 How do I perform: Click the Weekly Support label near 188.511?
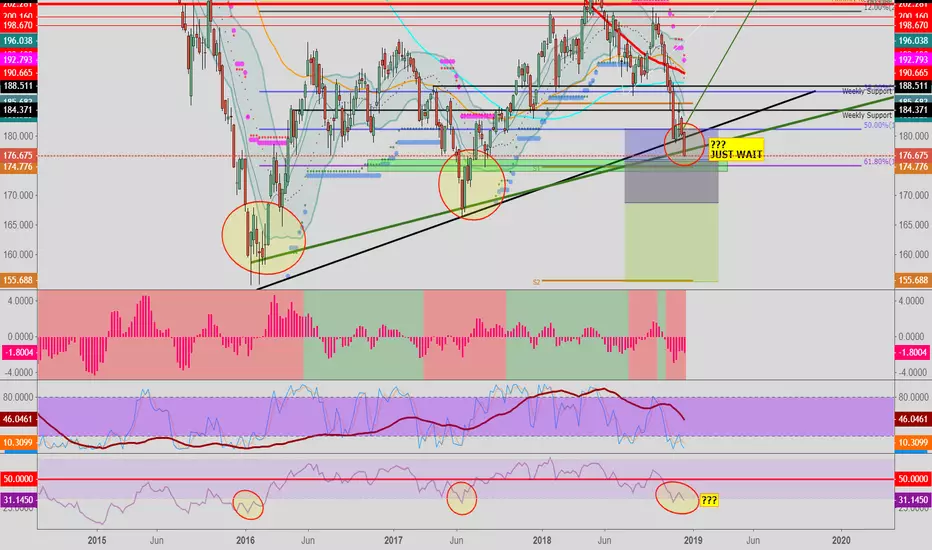click(x=867, y=91)
